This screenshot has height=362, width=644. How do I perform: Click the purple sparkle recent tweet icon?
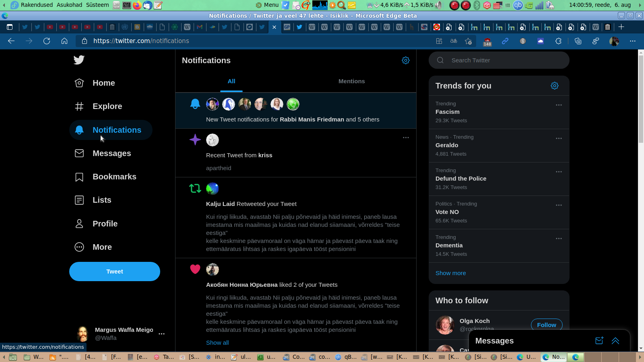click(195, 140)
